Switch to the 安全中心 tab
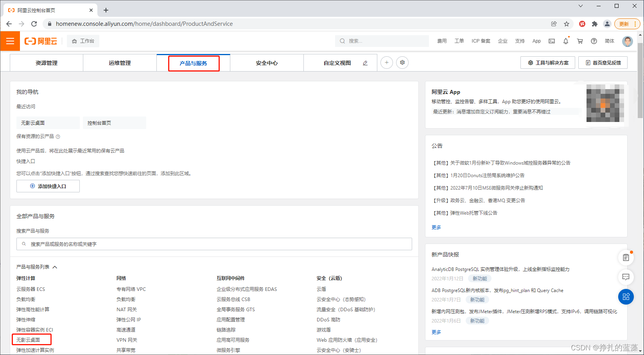The image size is (644, 355). (x=267, y=63)
